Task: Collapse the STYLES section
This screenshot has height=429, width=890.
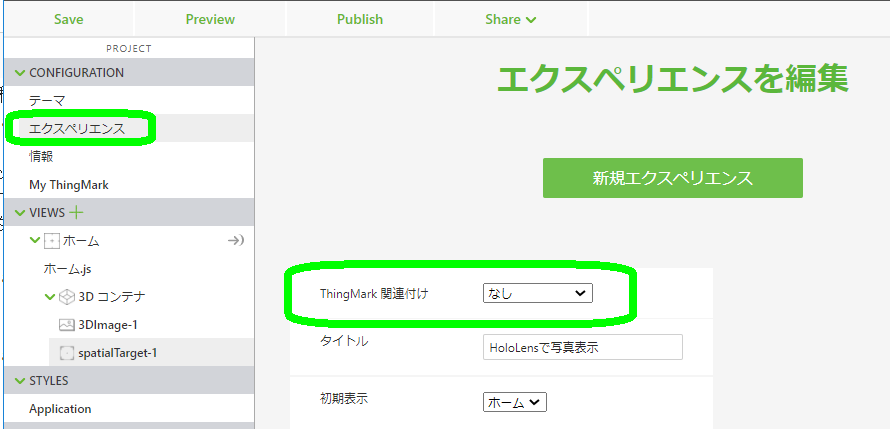Action: (20, 380)
